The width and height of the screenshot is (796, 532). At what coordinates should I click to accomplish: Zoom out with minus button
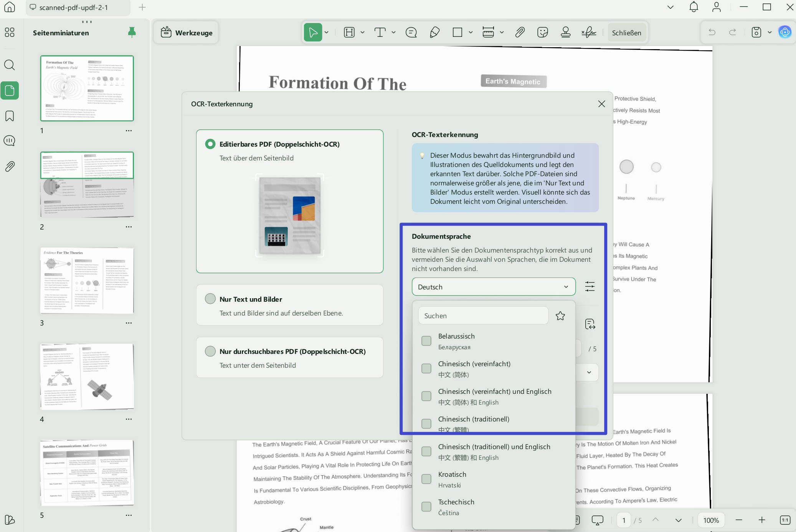(739, 520)
